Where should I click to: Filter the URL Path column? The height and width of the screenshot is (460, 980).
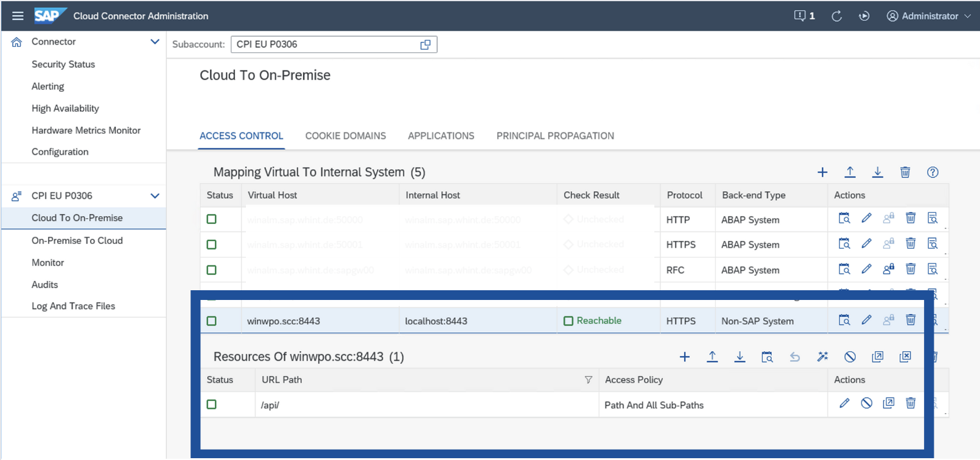[x=589, y=380]
